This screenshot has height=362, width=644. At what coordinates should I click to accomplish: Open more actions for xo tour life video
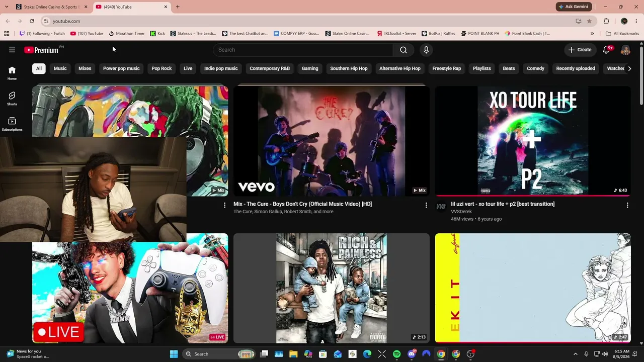tap(627, 205)
